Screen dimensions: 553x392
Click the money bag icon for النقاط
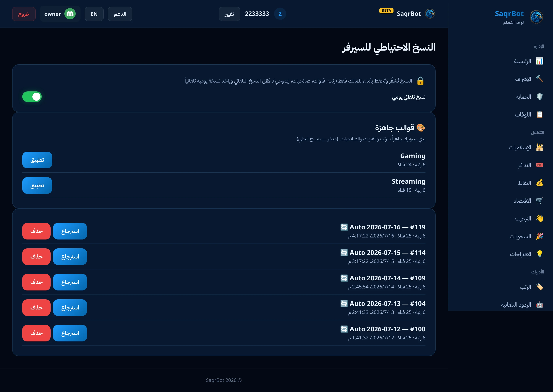click(x=539, y=183)
